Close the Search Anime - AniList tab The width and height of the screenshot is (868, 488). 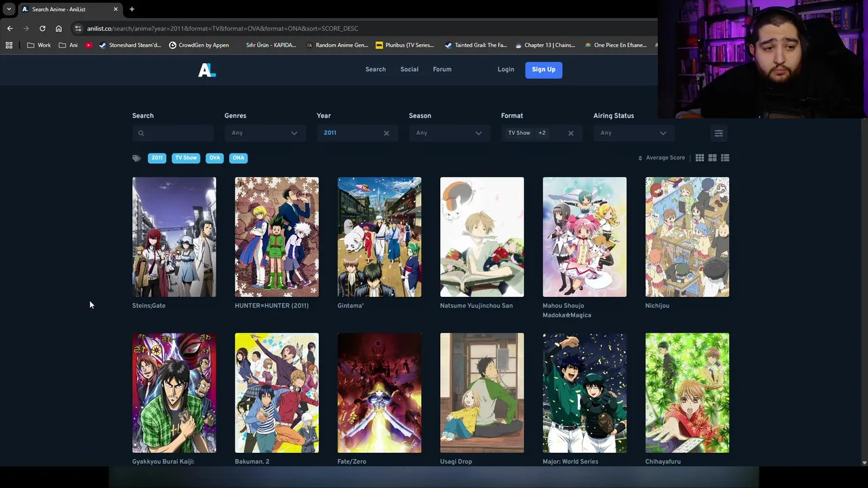(115, 9)
